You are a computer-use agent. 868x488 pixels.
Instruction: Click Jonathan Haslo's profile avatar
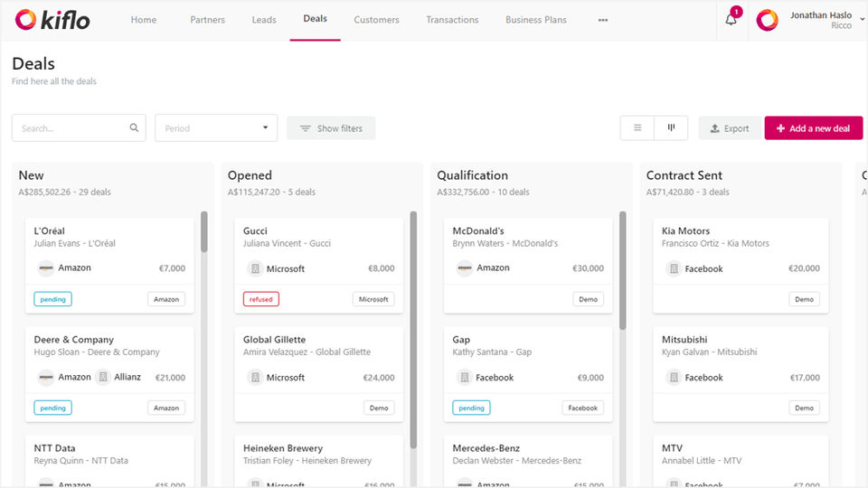tap(768, 20)
